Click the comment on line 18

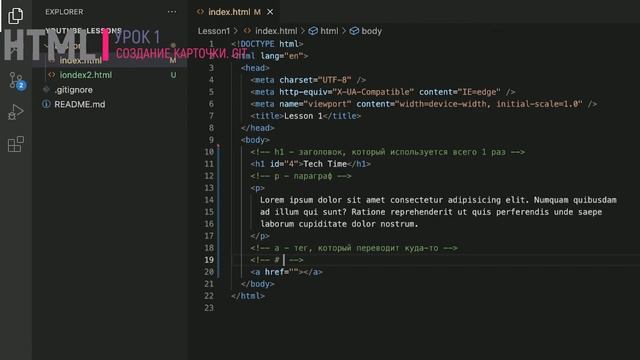click(x=354, y=248)
